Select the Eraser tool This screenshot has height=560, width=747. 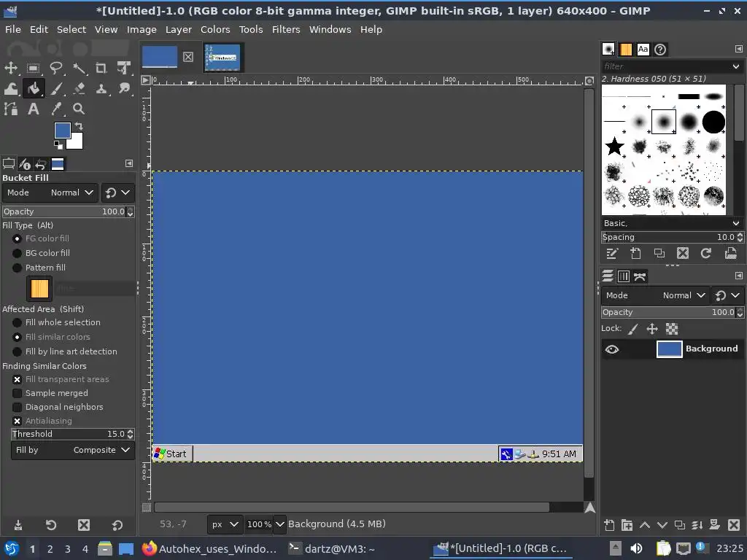click(x=79, y=88)
